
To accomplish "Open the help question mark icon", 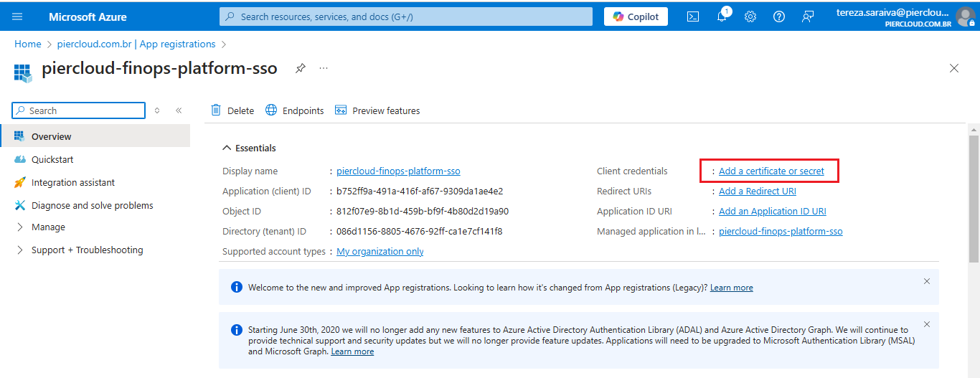I will pos(779,16).
